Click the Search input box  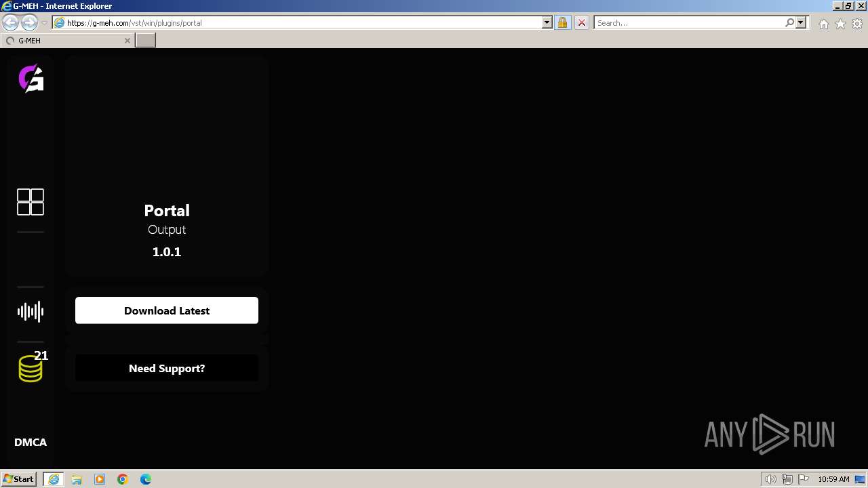690,22
